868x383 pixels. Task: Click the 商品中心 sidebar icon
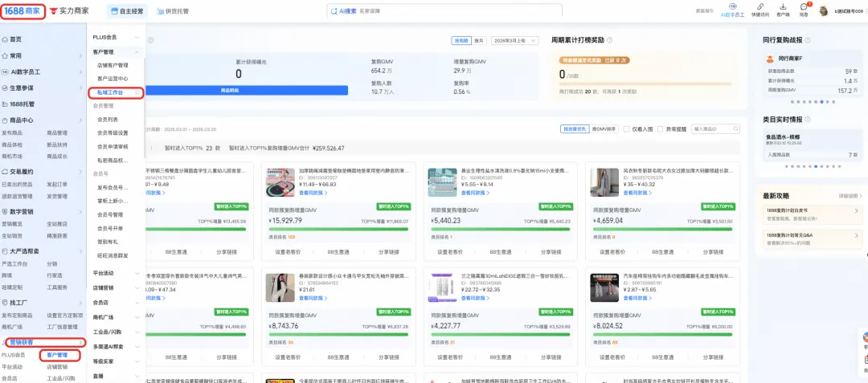pyautogui.click(x=5, y=120)
